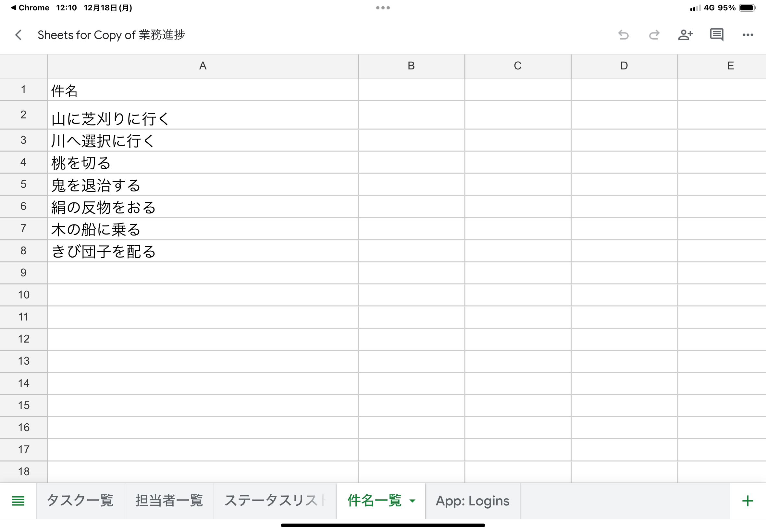Switch to the タスク一覧 tab
This screenshot has width=766, height=532.
point(81,500)
